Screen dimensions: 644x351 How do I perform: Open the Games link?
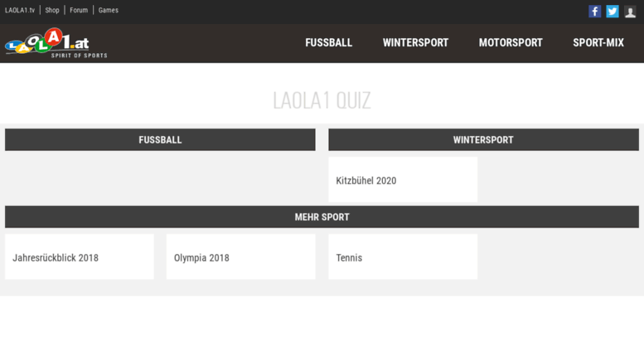tap(109, 10)
